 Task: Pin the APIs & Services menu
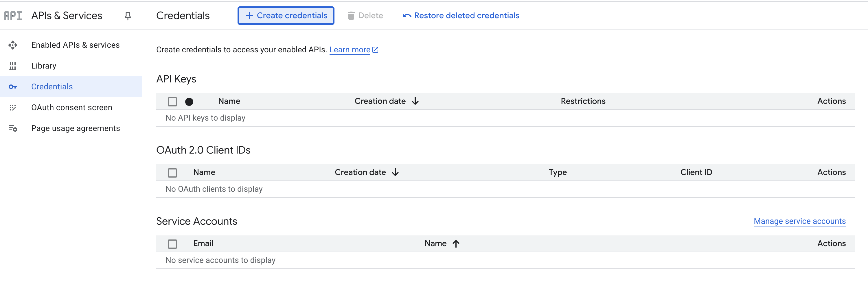128,16
